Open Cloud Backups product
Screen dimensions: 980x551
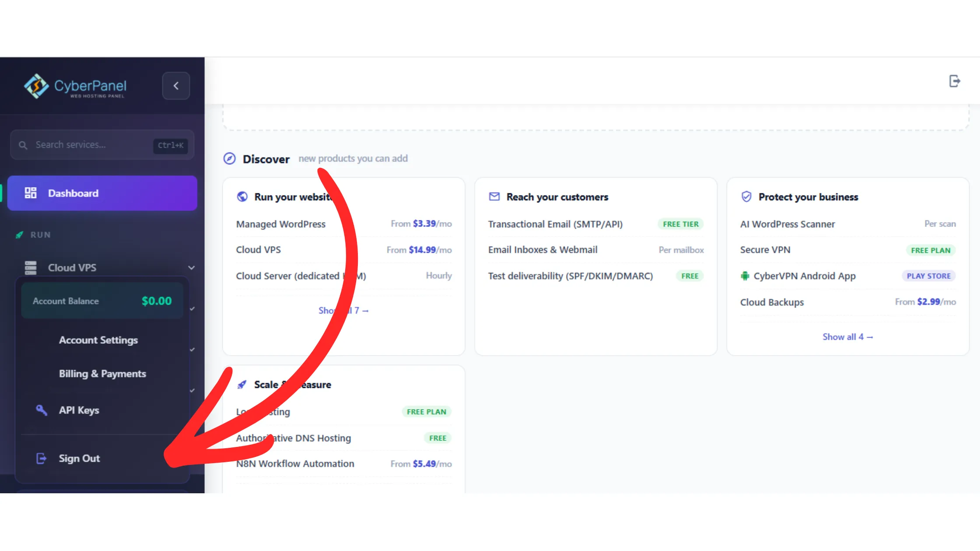pyautogui.click(x=772, y=302)
